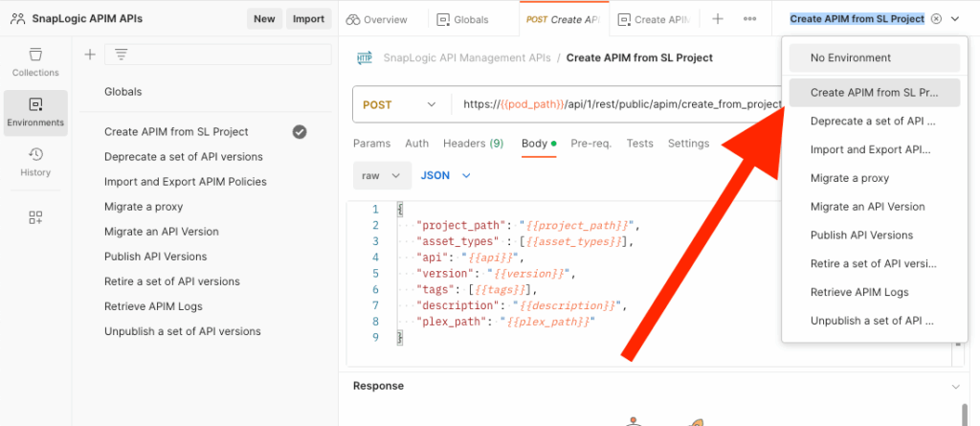Open the JSON format dropdown

[447, 175]
